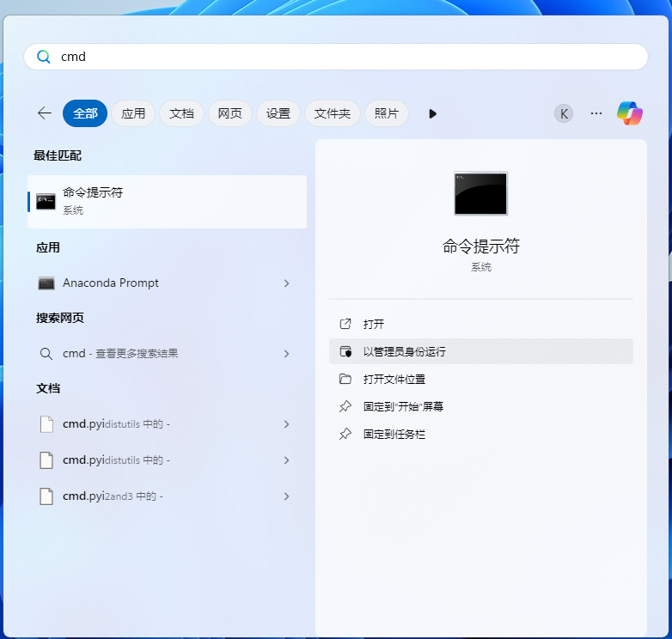
Task: Click the Anaconda Prompt icon
Action: [x=46, y=283]
